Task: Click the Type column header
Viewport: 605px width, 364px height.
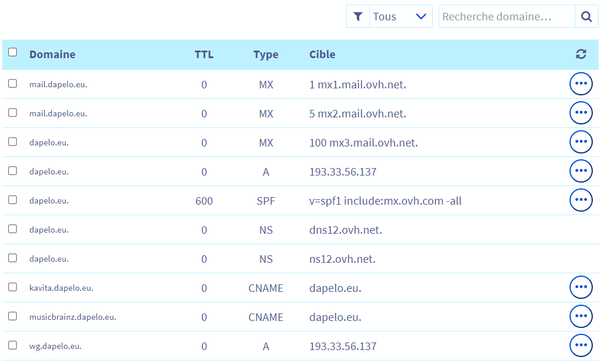Action: (x=266, y=55)
